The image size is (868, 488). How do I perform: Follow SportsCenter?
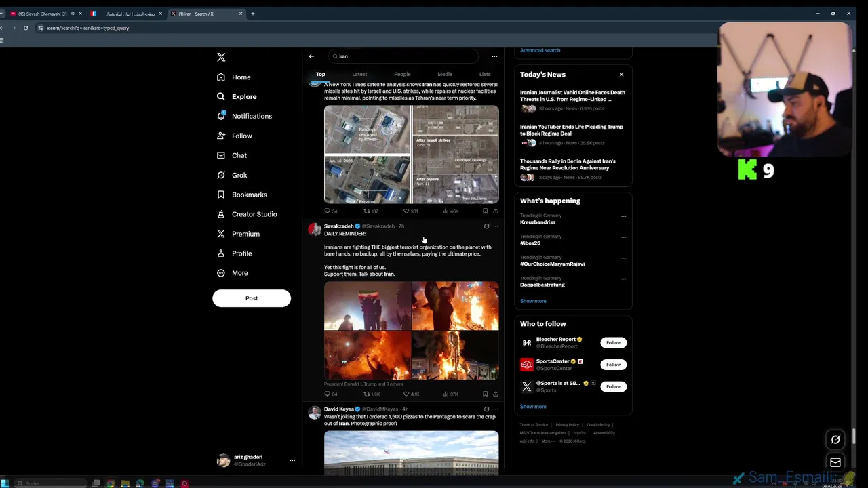point(613,365)
